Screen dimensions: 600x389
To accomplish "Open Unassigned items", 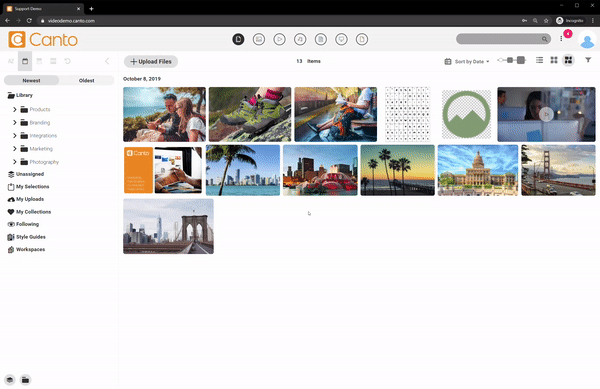I will pyautogui.click(x=26, y=174).
